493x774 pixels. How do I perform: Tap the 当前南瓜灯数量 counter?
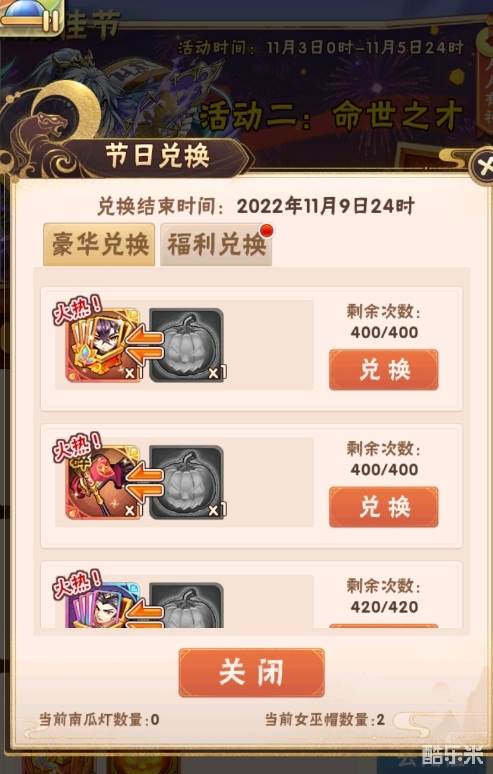point(99,720)
